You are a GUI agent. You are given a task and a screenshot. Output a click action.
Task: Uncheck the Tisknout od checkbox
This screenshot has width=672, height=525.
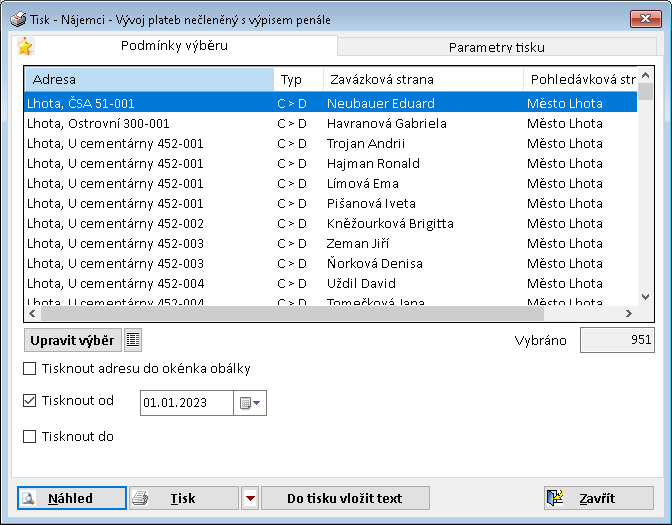(x=29, y=401)
